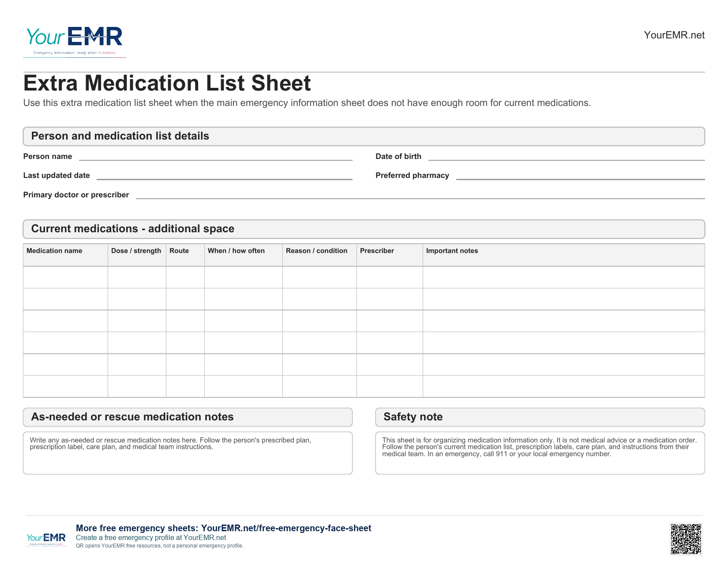Click 'Create a free emergency profile' link
Viewport: 728px width, 563px height.
pyautogui.click(x=151, y=538)
